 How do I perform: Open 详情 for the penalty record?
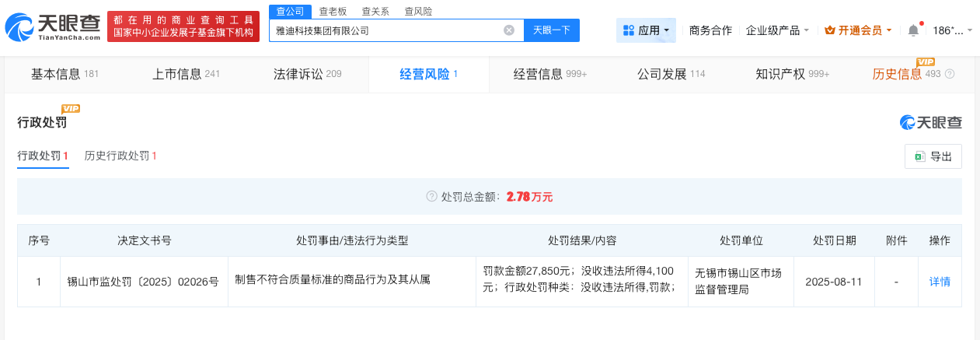tap(940, 282)
